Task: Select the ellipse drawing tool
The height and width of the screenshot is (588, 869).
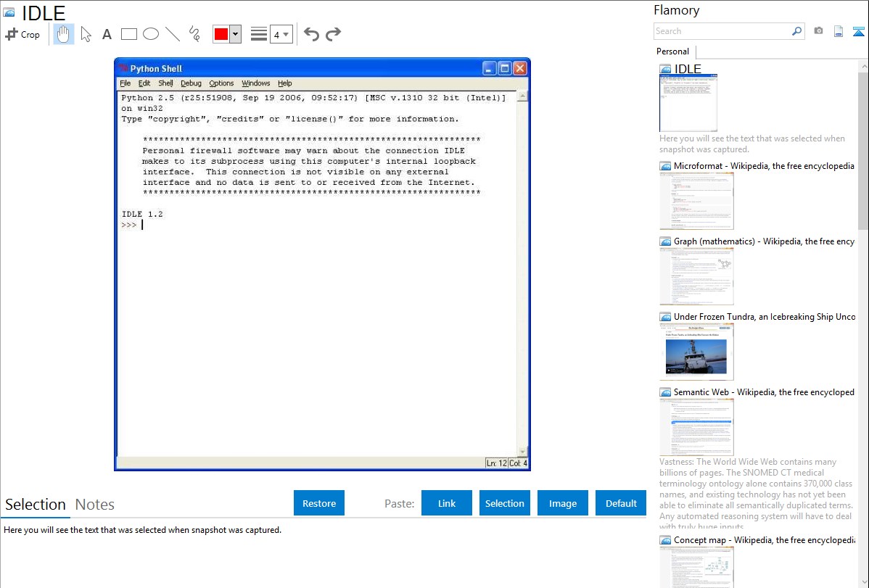Action: pyautogui.click(x=151, y=34)
